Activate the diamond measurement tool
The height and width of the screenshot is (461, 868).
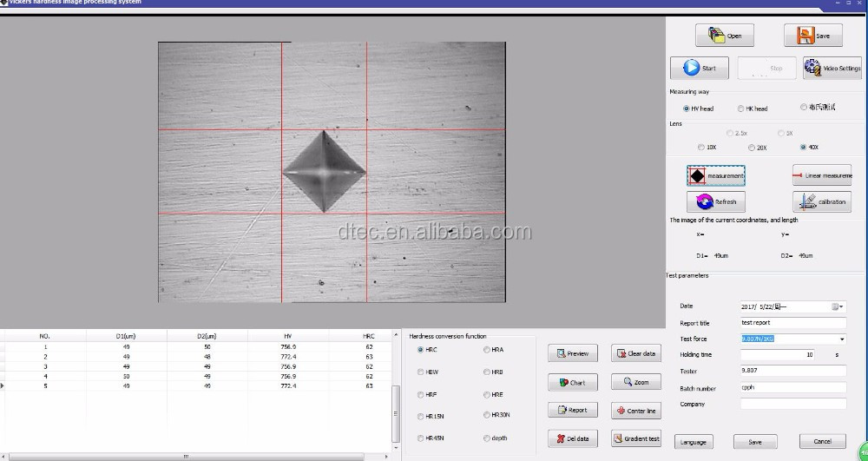tap(716, 175)
